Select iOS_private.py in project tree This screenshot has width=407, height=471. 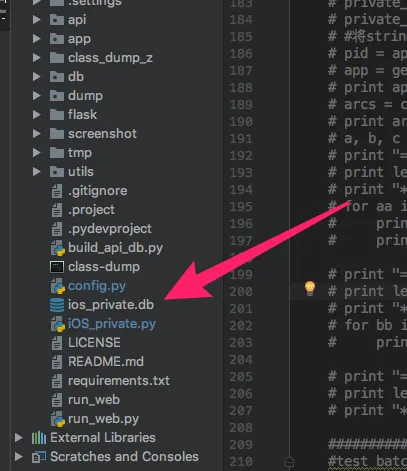pyautogui.click(x=112, y=324)
